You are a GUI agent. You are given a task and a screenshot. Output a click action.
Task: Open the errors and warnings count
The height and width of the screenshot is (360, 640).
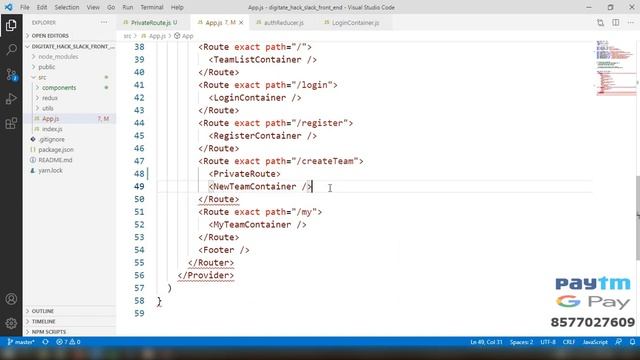click(68, 342)
